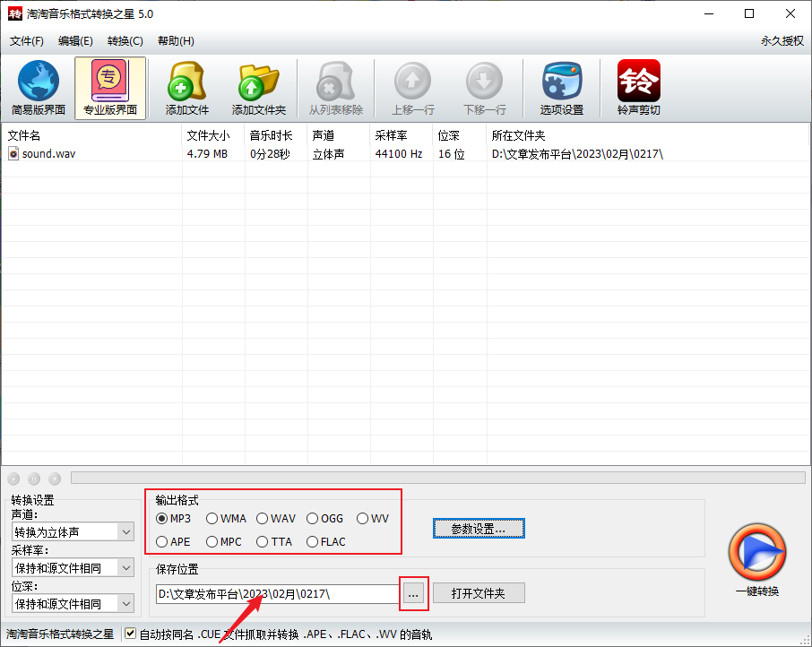Image resolution: width=812 pixels, height=647 pixels.
Task: Open the 文件(F) menu
Action: pyautogui.click(x=26, y=41)
